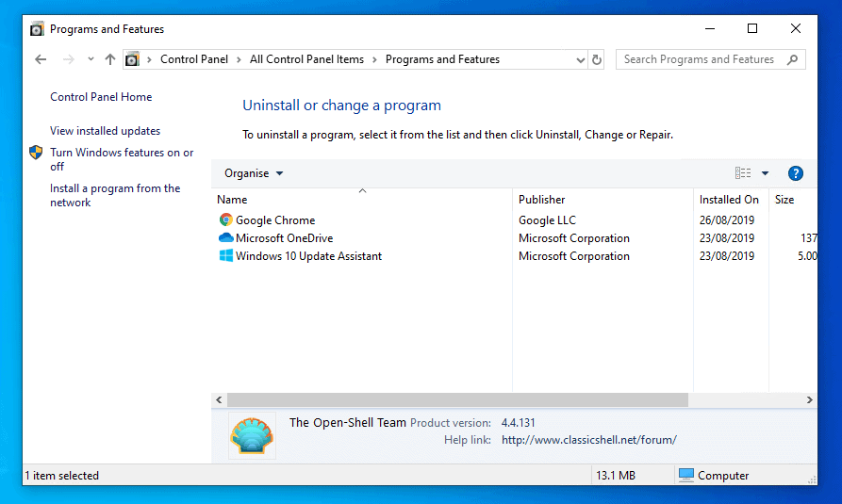Viewport: 842px width, 504px height.
Task: Open Control Panel Home link
Action: [x=101, y=97]
